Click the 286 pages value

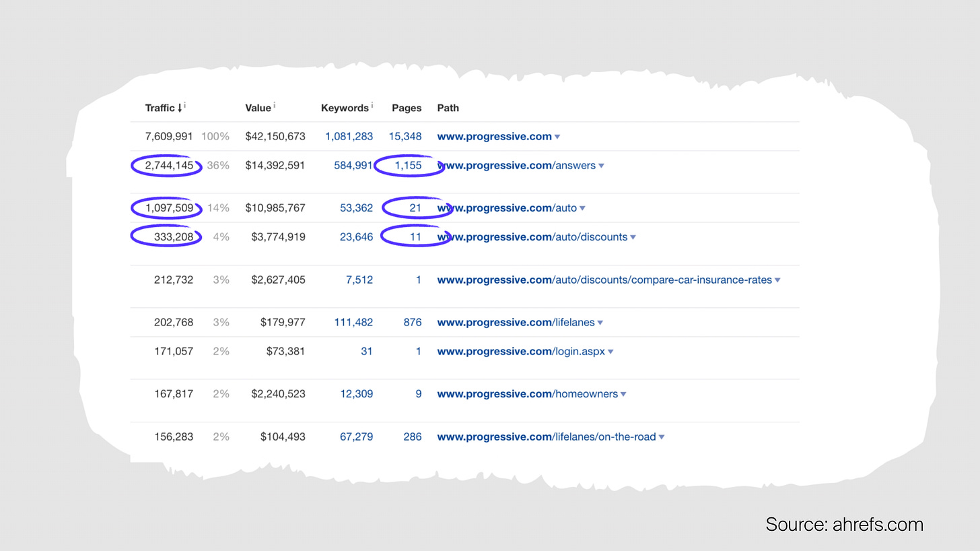413,436
